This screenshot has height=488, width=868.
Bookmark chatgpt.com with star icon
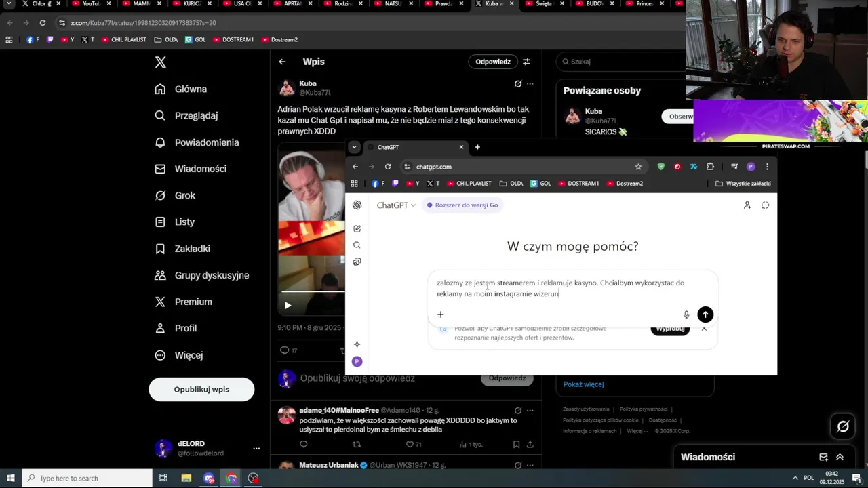[x=638, y=167]
